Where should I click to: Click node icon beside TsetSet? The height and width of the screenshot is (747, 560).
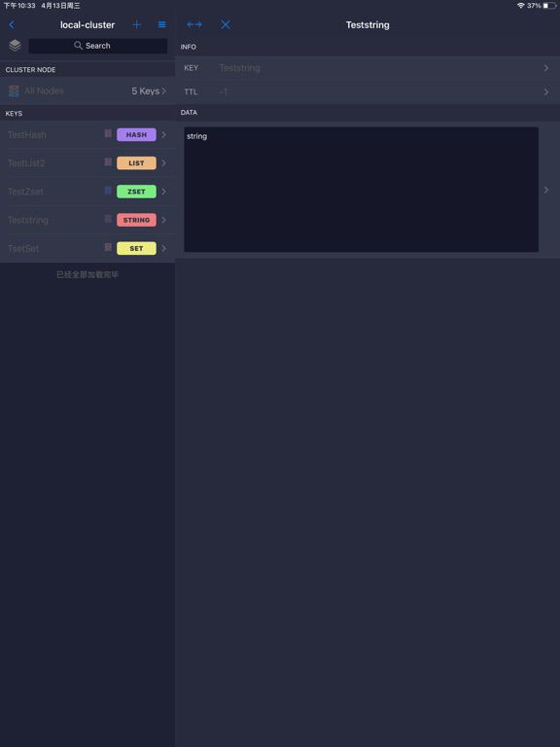point(108,247)
